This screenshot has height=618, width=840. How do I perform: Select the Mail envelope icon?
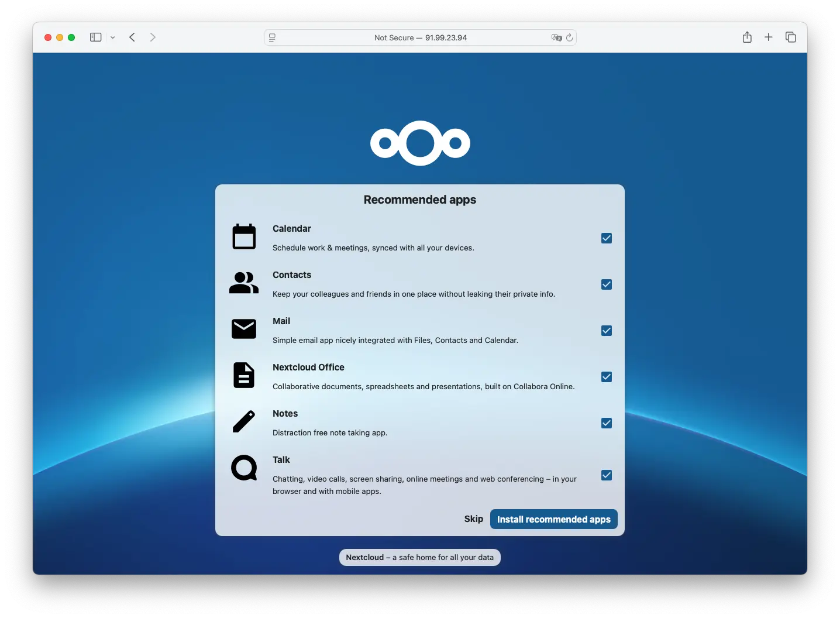tap(244, 329)
